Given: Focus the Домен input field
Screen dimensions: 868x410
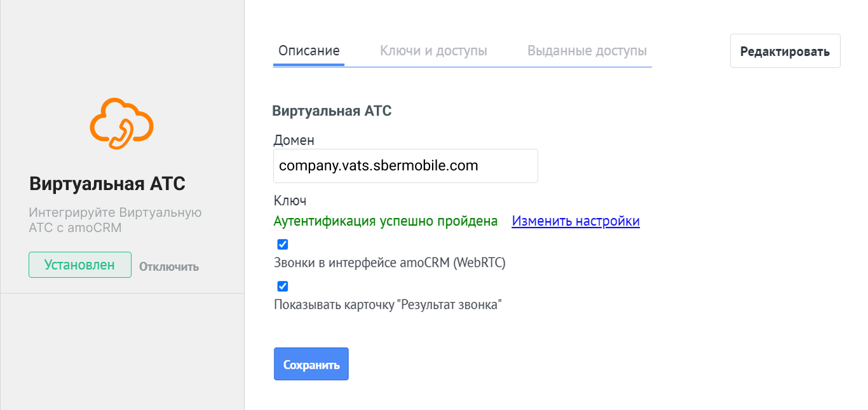Looking at the screenshot, I should point(405,166).
